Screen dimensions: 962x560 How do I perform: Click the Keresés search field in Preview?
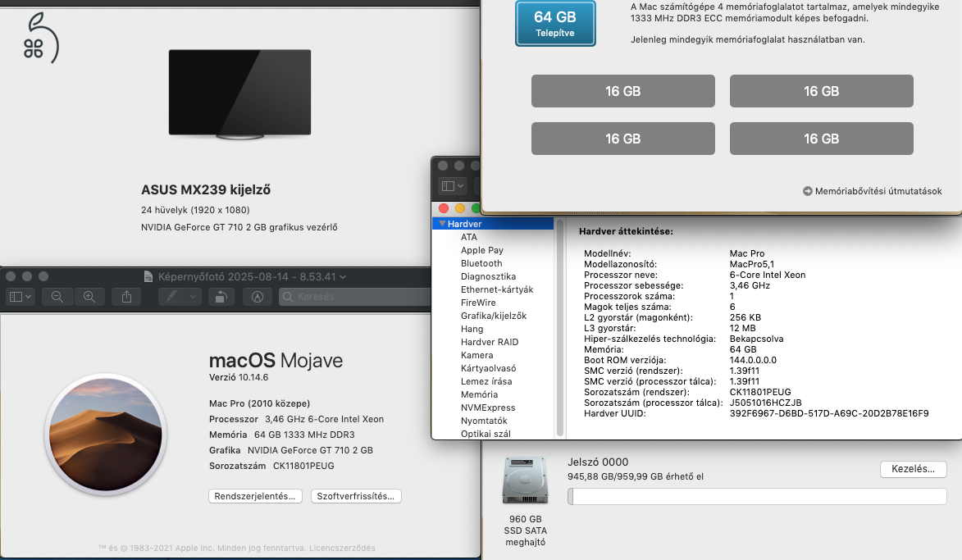coord(356,297)
